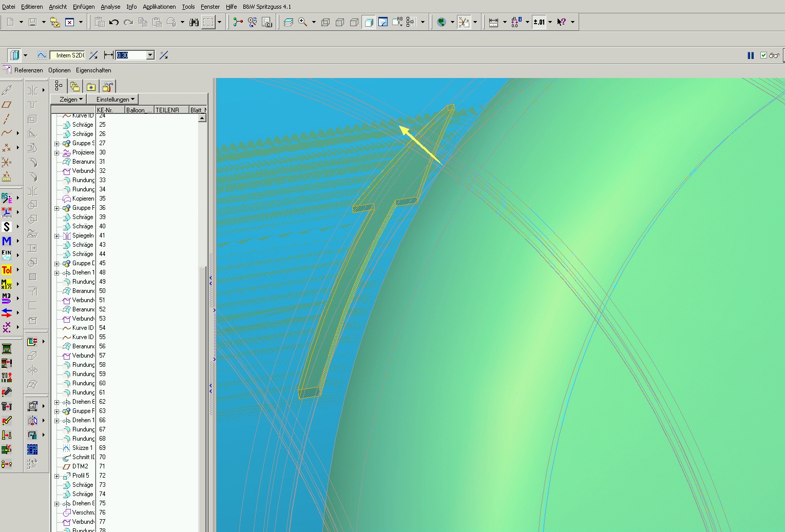Open the layers stack icon
Screen dimensions: 785x532
(x=289, y=22)
